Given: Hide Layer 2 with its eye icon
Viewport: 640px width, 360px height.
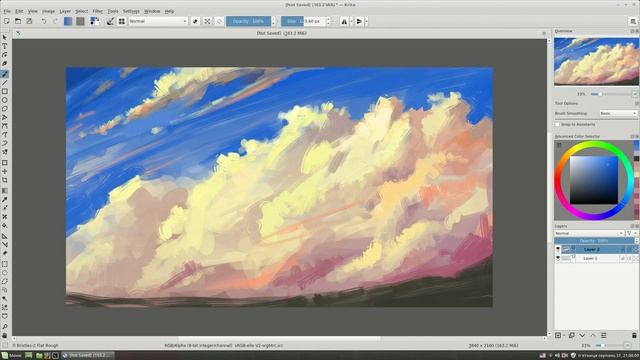Looking at the screenshot, I should point(558,249).
